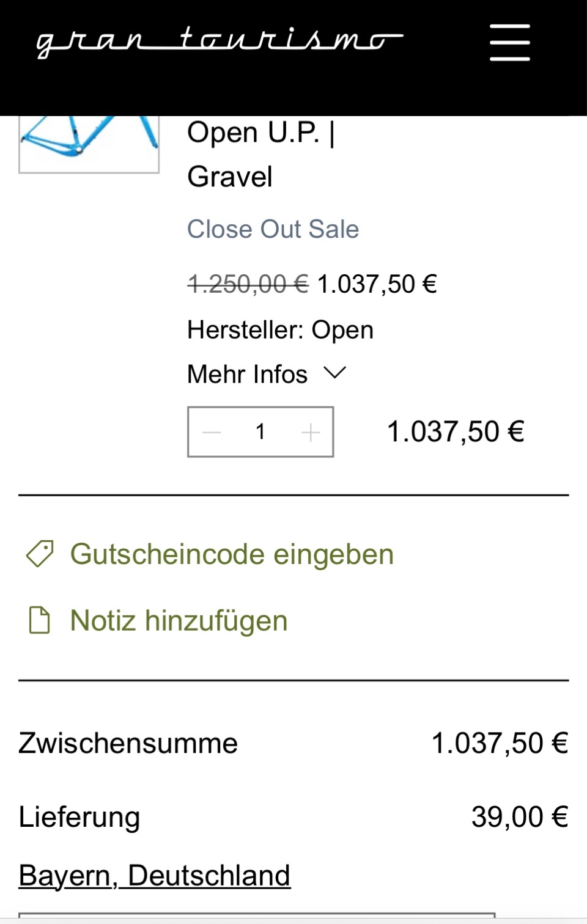Click the note document icon
Viewport: 587px width, 924px height.
pyautogui.click(x=40, y=620)
